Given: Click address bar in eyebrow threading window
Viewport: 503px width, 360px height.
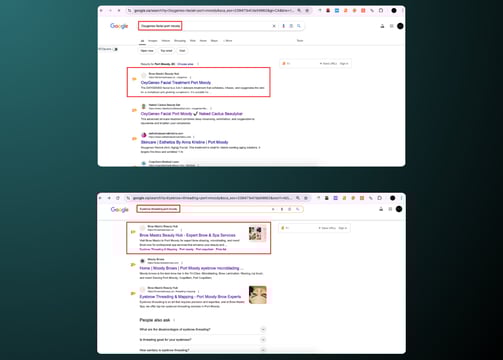Looking at the screenshot, I should tap(218, 198).
